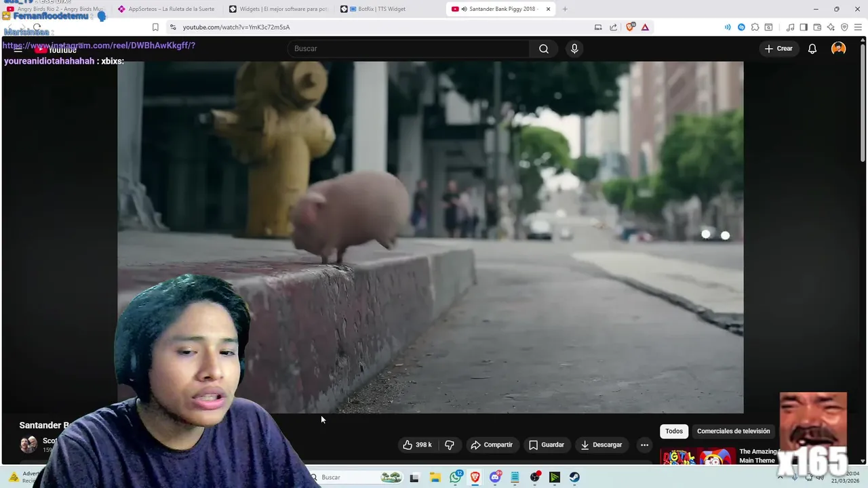Open Leo AI sparkle icon
This screenshot has height=488, width=868.
click(831, 27)
